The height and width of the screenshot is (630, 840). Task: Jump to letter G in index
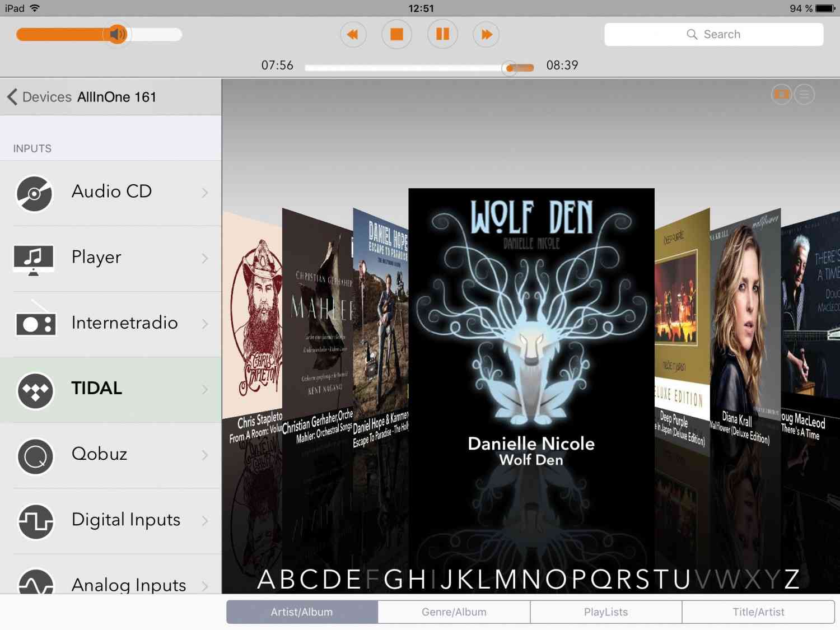pos(394,579)
